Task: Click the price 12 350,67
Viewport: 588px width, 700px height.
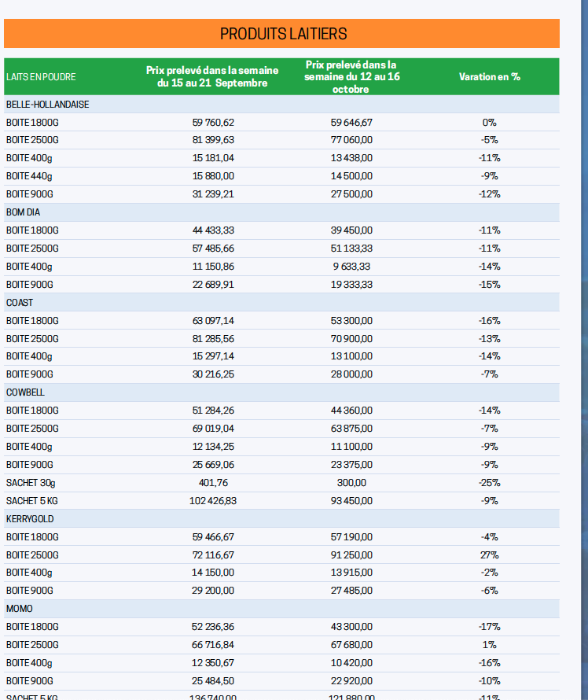Action: [x=213, y=663]
